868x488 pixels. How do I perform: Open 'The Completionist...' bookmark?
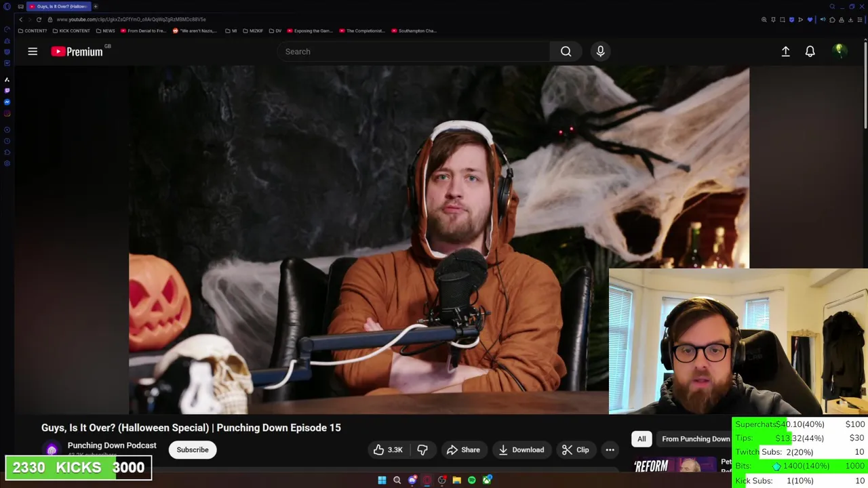point(362,30)
